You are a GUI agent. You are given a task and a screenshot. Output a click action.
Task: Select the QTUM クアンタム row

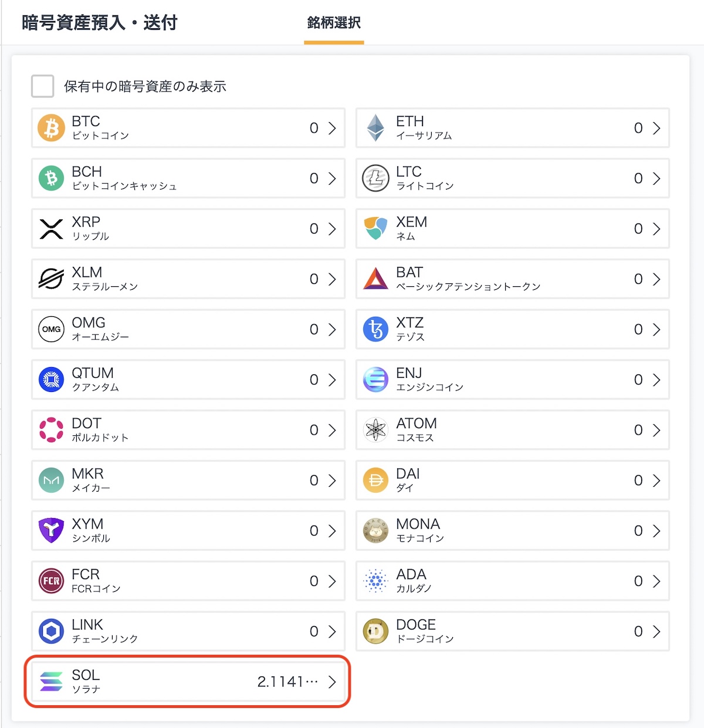click(188, 380)
